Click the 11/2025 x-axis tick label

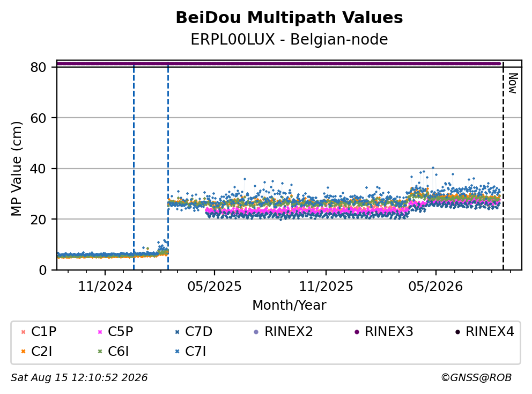326,287
